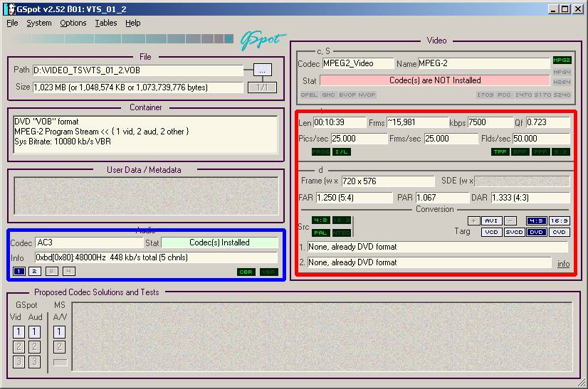Click the NVOP indicator
The height and width of the screenshot is (389, 588).
367,95
